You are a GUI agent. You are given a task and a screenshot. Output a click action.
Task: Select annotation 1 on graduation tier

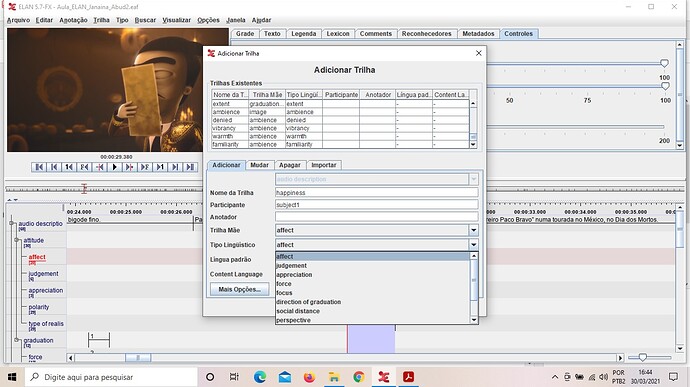(99, 339)
